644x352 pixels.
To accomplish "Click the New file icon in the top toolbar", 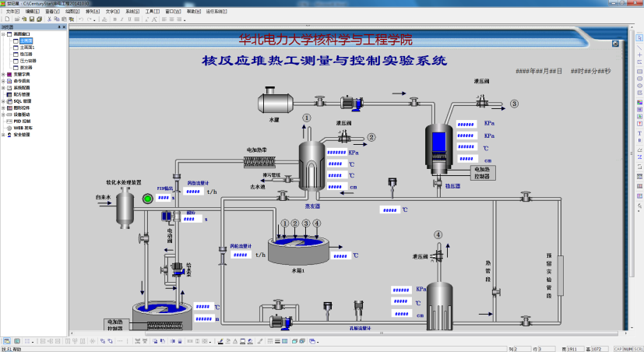I will (7, 19).
